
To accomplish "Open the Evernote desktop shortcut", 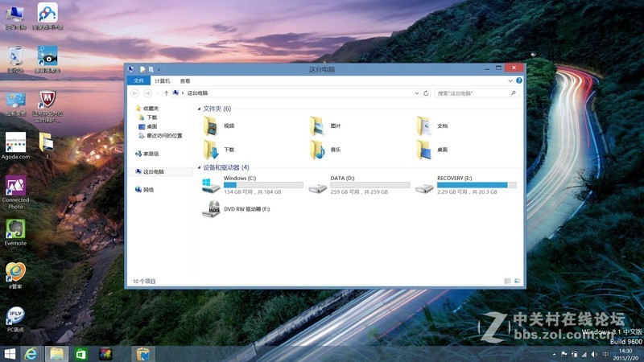I will [15, 231].
